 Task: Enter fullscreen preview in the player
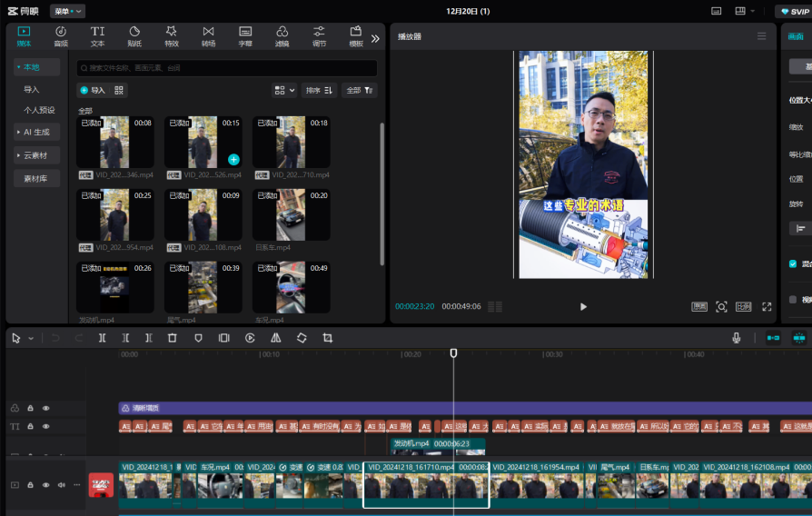[x=767, y=307]
